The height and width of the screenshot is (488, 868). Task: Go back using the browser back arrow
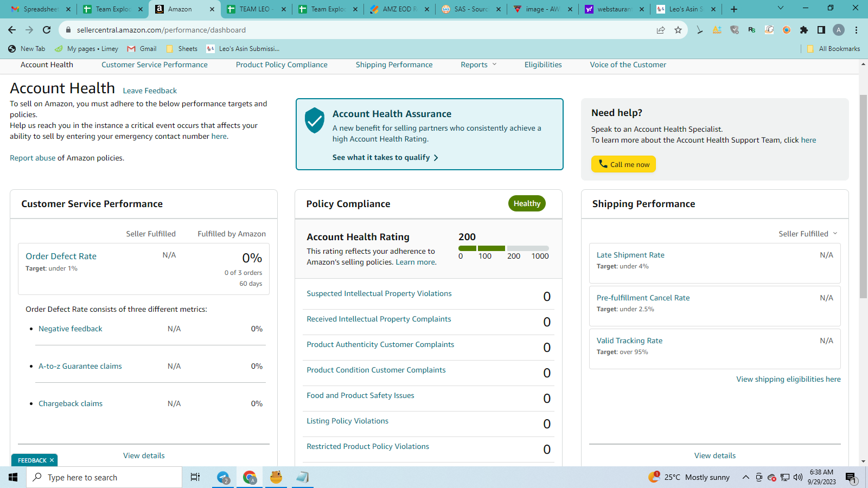pos(12,30)
